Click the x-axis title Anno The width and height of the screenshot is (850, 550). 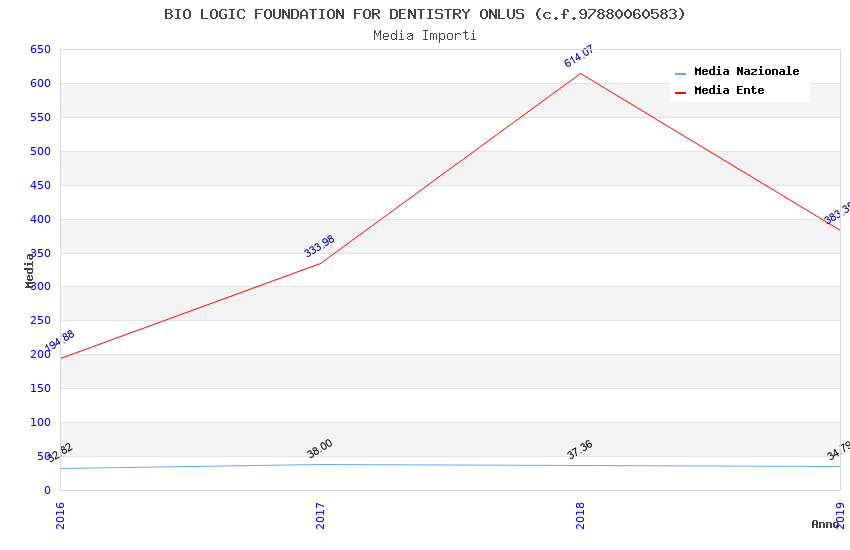(x=825, y=524)
